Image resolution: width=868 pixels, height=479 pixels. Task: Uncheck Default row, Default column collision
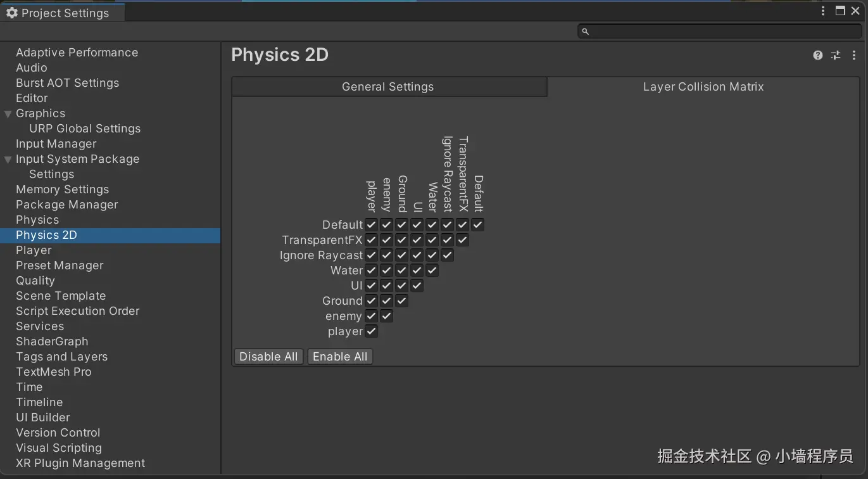(x=478, y=225)
